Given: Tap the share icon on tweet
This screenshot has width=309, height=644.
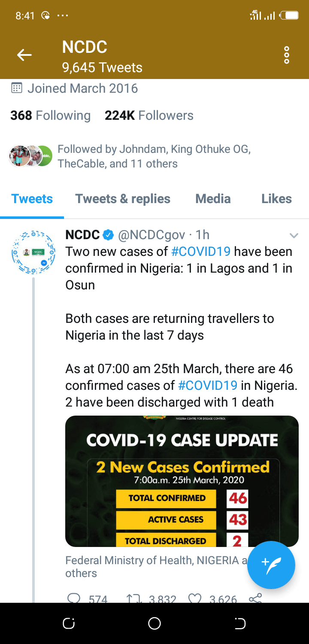Looking at the screenshot, I should (x=255, y=598).
